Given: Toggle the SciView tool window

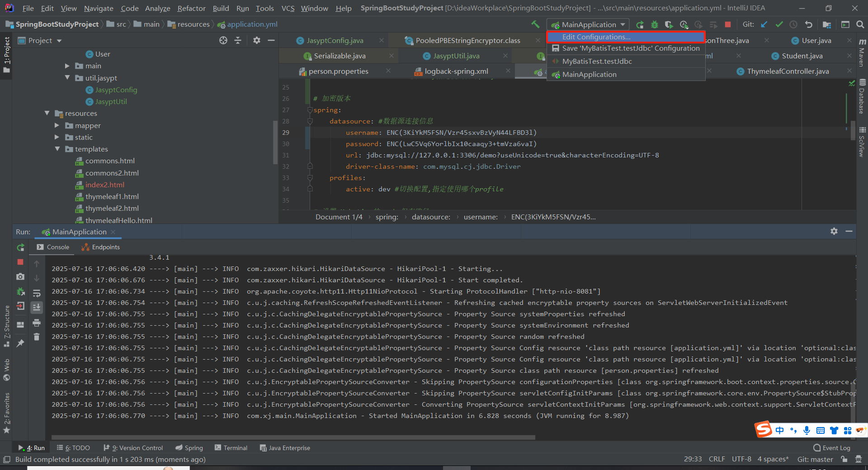Looking at the screenshot, I should (862, 142).
